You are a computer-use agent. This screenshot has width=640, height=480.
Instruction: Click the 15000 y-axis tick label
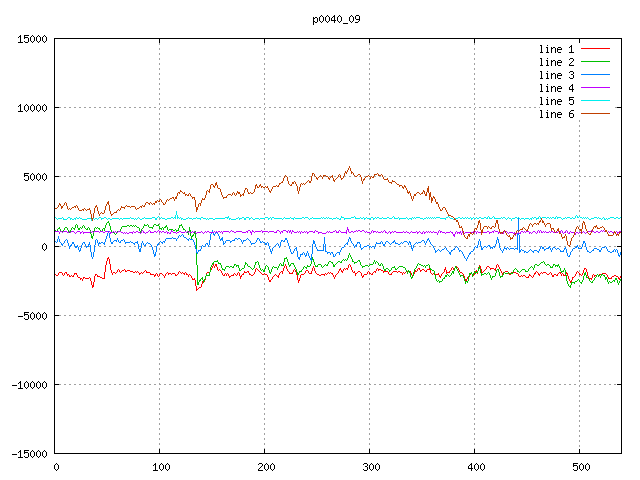coord(32,39)
